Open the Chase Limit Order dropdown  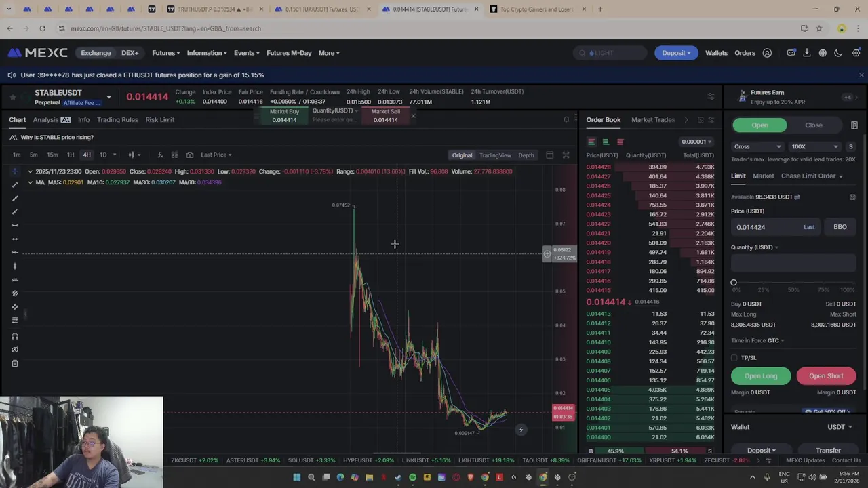click(x=812, y=176)
